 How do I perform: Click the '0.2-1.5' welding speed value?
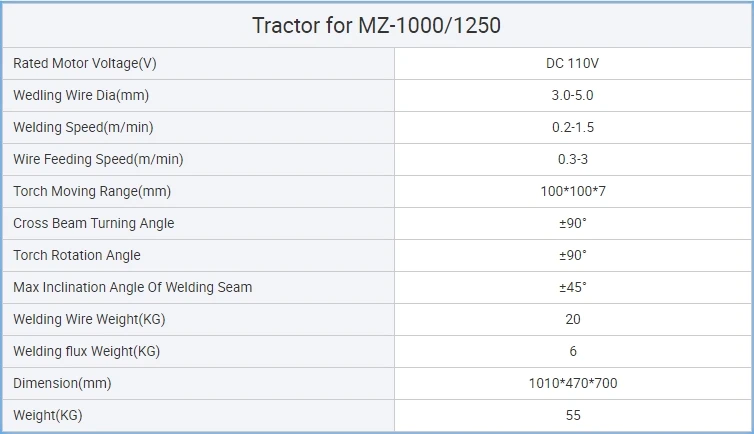click(x=573, y=127)
